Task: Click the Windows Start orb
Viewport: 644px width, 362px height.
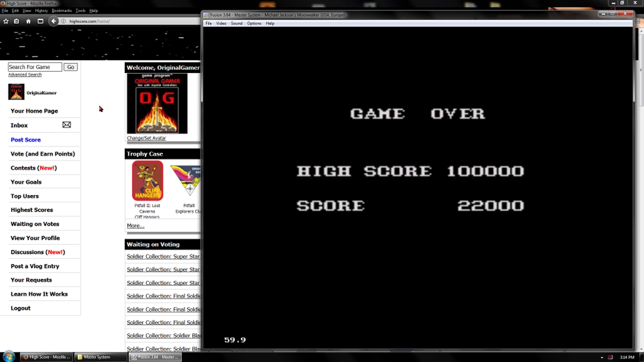Action: click(x=9, y=357)
